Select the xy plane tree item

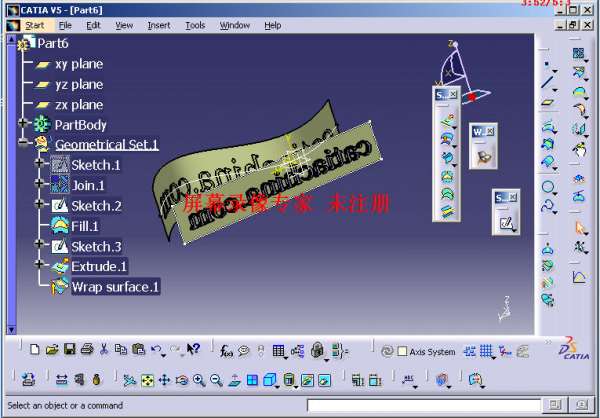(x=78, y=64)
